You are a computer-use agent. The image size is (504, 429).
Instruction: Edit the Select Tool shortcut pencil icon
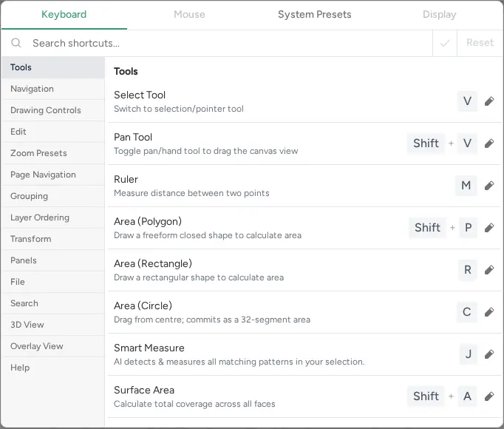pos(489,101)
